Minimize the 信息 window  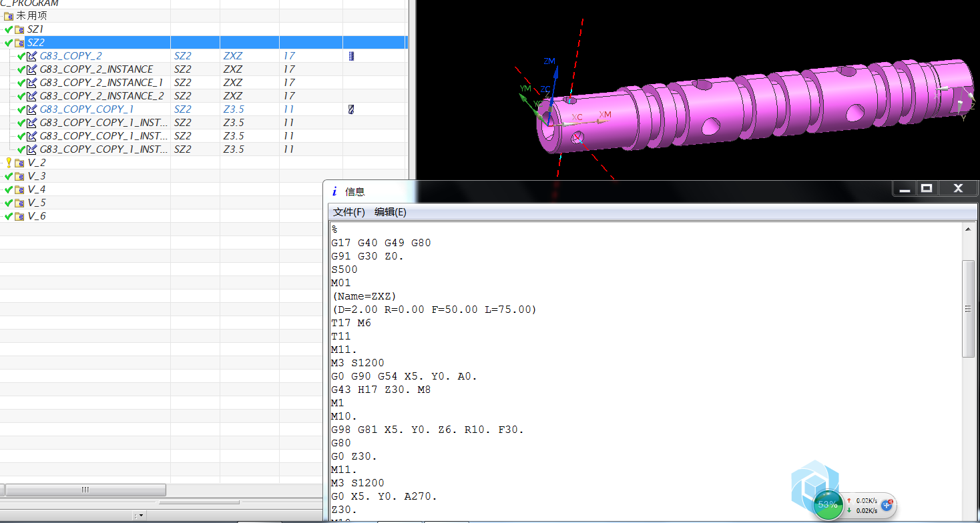tap(905, 189)
